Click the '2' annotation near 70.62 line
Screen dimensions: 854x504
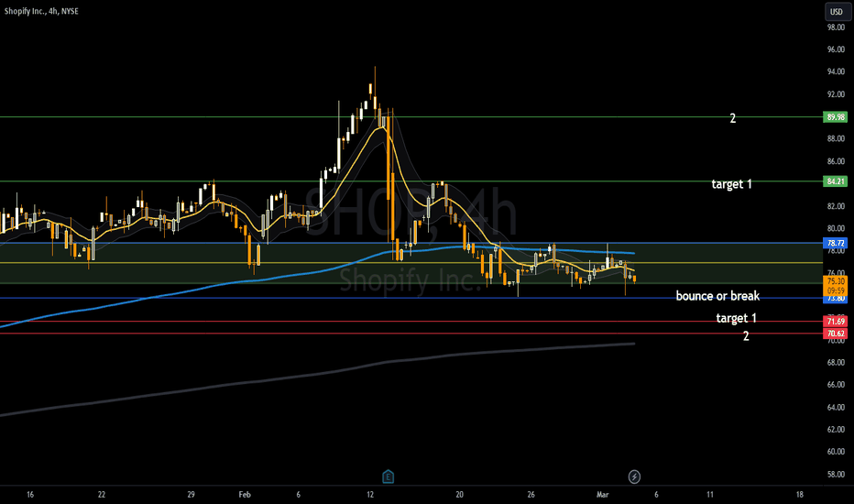coord(746,336)
